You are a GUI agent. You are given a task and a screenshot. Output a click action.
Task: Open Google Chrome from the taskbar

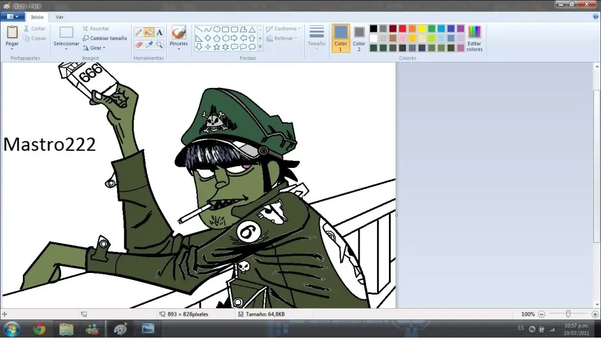point(39,329)
